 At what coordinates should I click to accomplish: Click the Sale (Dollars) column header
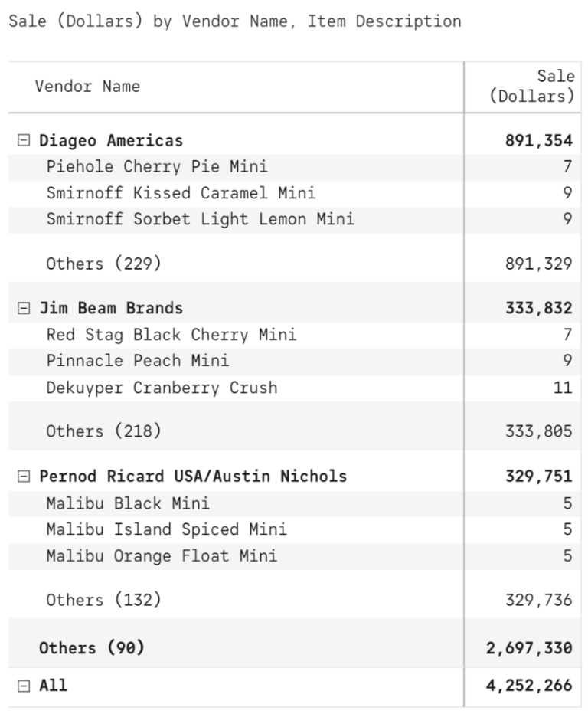tap(531, 87)
